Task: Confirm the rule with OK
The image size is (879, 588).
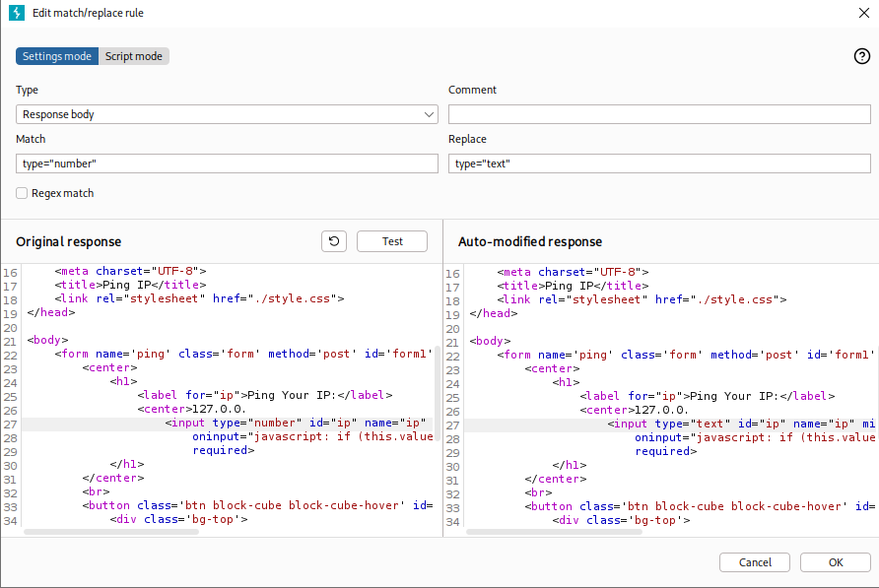Action: (835, 562)
